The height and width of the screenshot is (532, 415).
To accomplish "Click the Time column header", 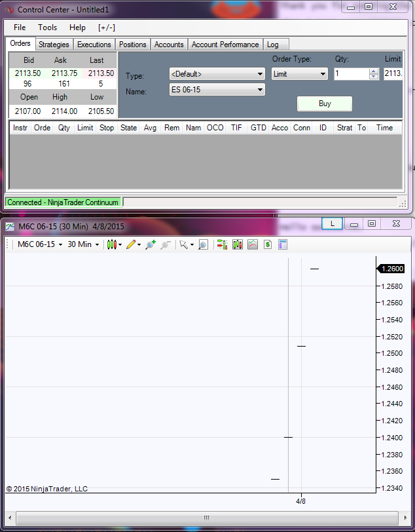I will coord(384,128).
